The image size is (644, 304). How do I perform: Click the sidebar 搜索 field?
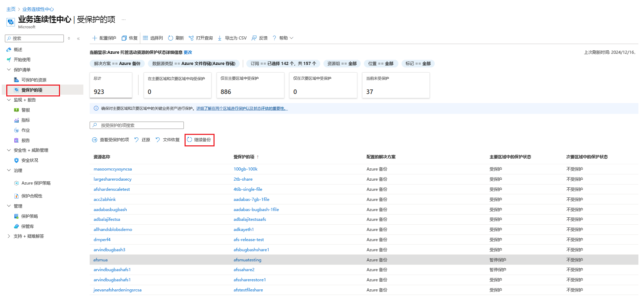(x=34, y=38)
